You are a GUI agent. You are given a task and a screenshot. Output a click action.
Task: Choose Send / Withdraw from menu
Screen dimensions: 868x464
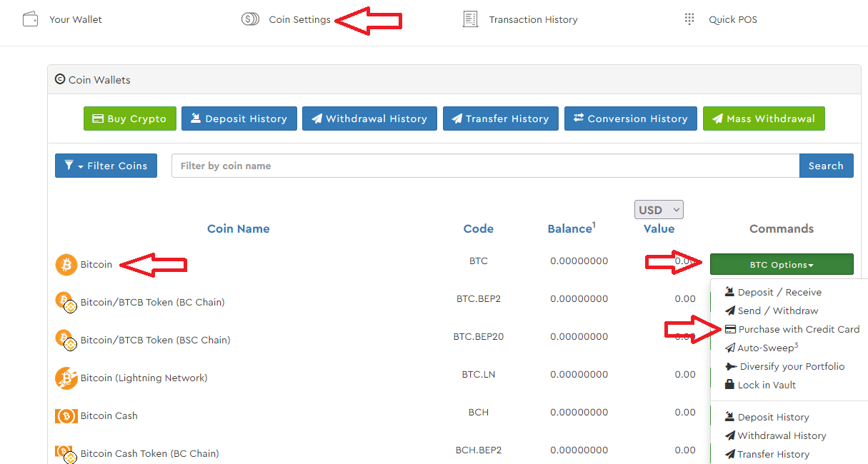(772, 311)
